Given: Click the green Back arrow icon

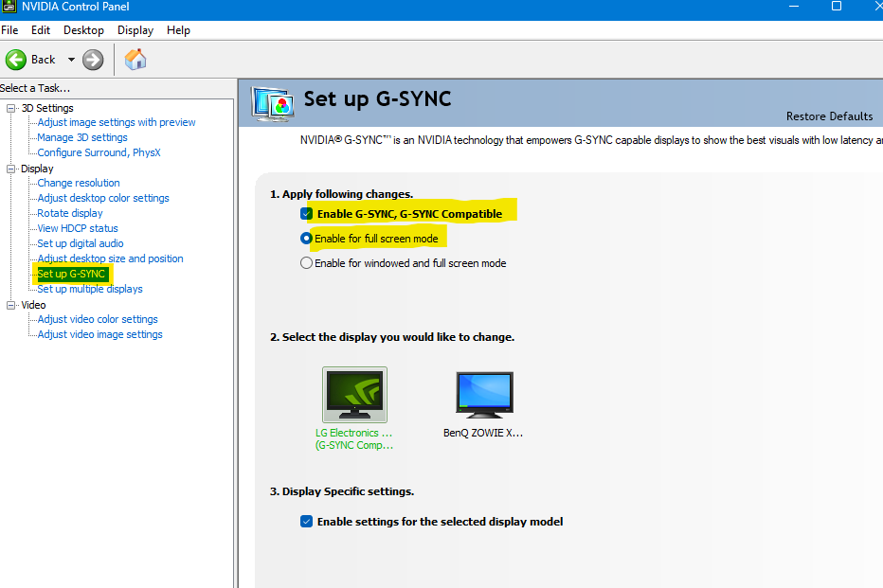Looking at the screenshot, I should click(16, 60).
